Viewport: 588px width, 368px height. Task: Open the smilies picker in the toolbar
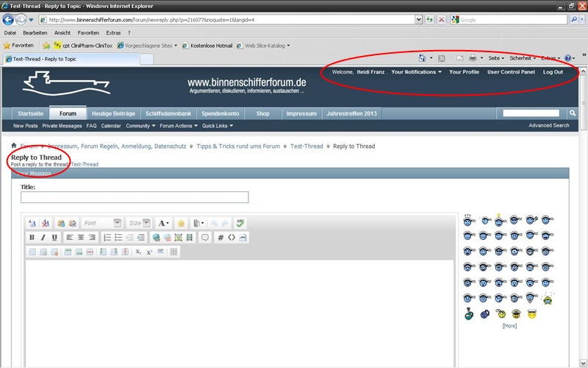pos(181,223)
